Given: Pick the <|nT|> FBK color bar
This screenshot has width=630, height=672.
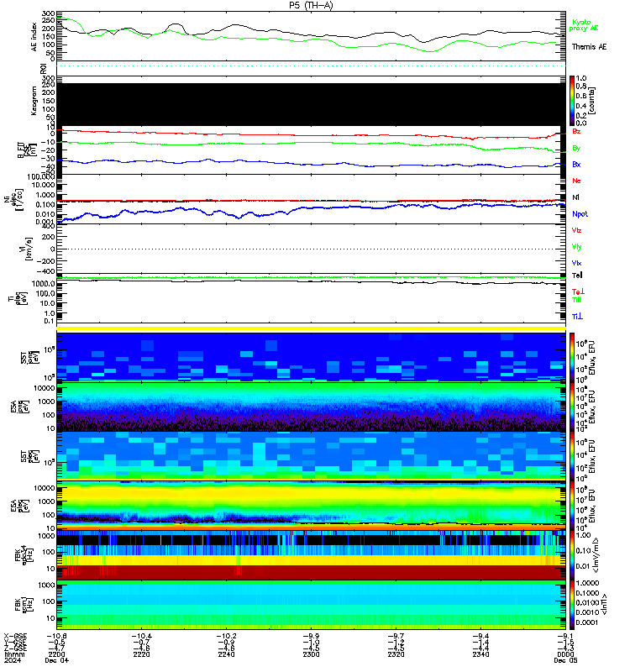Looking at the screenshot, I should click(x=572, y=605).
